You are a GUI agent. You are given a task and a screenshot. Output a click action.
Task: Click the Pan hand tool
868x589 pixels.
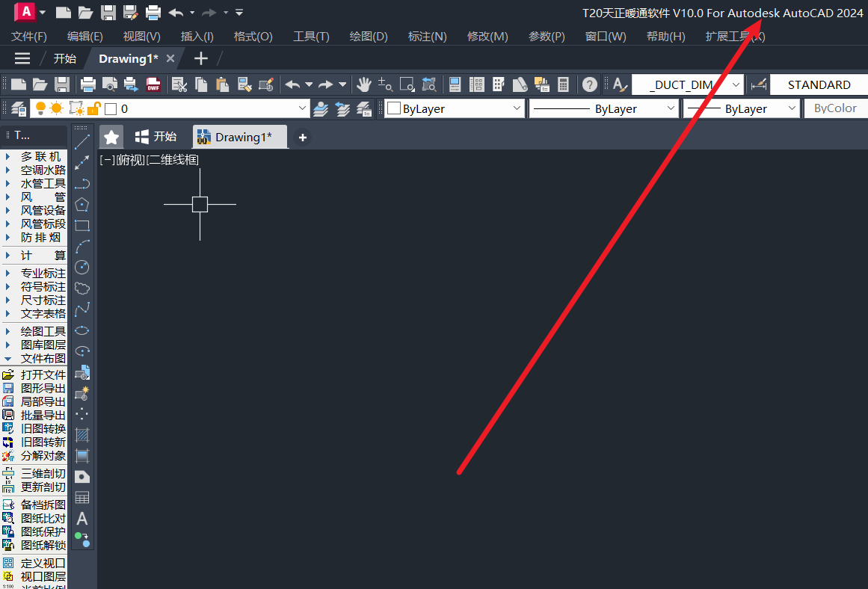364,84
